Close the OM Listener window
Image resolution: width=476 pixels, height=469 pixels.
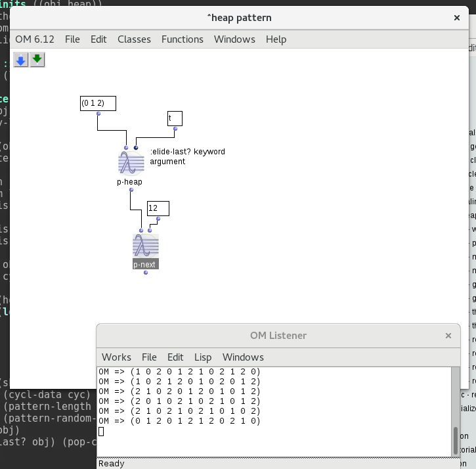[x=448, y=336]
